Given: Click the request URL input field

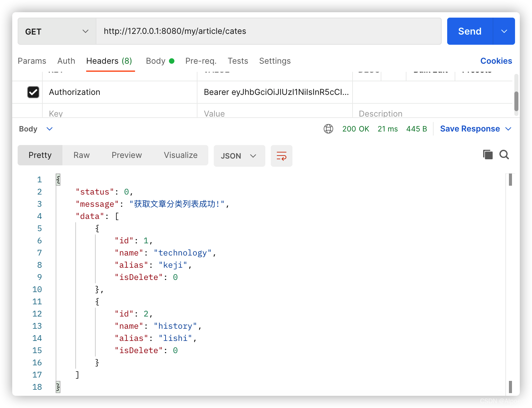Looking at the screenshot, I should [269, 31].
